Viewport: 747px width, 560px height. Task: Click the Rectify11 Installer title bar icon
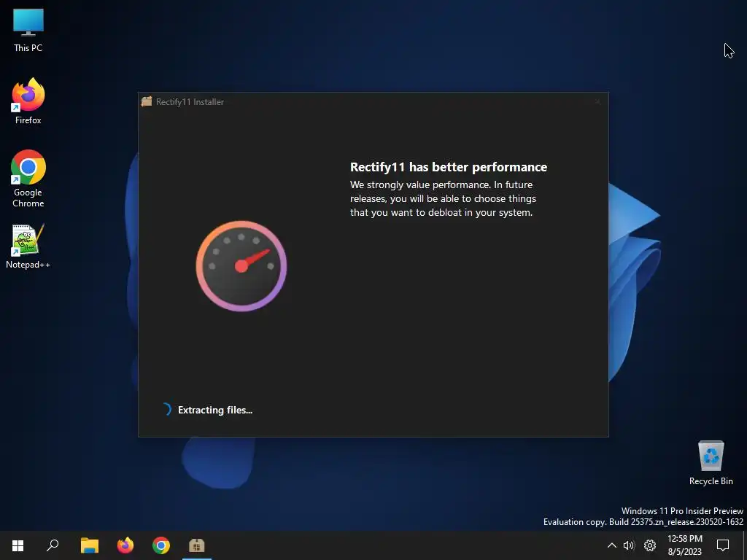(147, 101)
